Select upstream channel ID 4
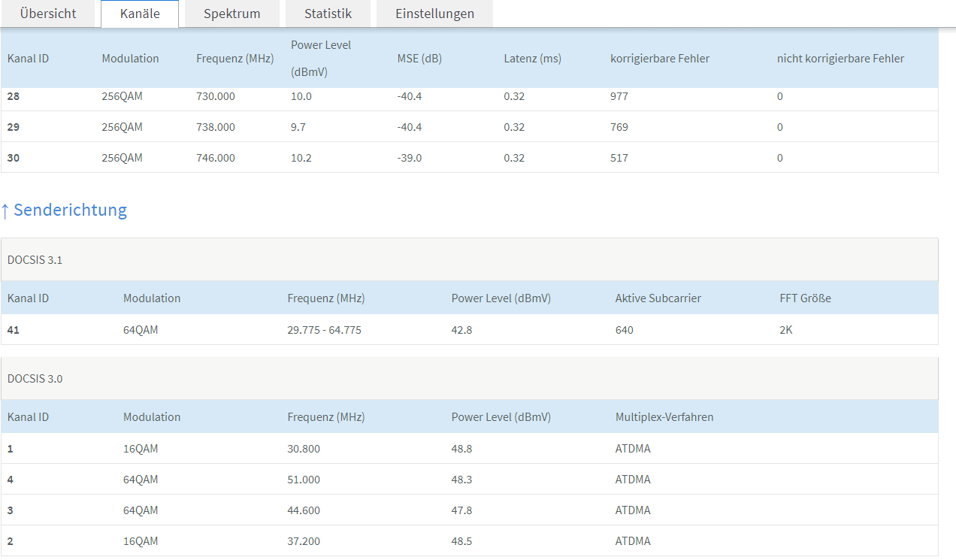Viewport: 956px width, 560px height. pyautogui.click(x=11, y=480)
